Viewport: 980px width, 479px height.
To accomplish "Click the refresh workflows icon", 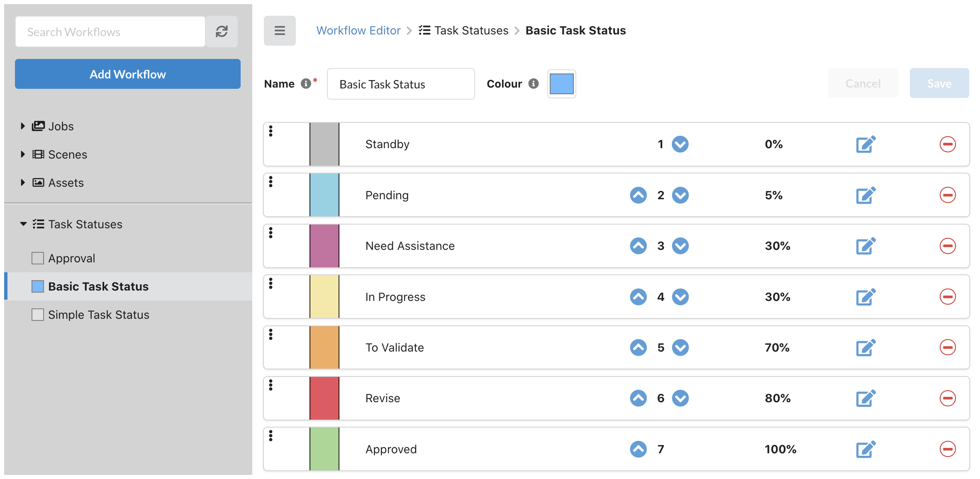I will (222, 32).
